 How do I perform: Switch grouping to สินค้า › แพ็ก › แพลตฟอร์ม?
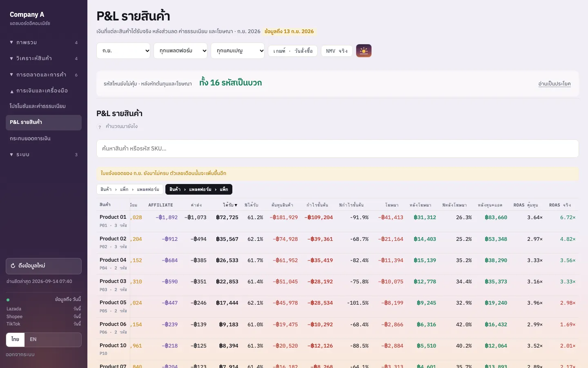tap(130, 189)
